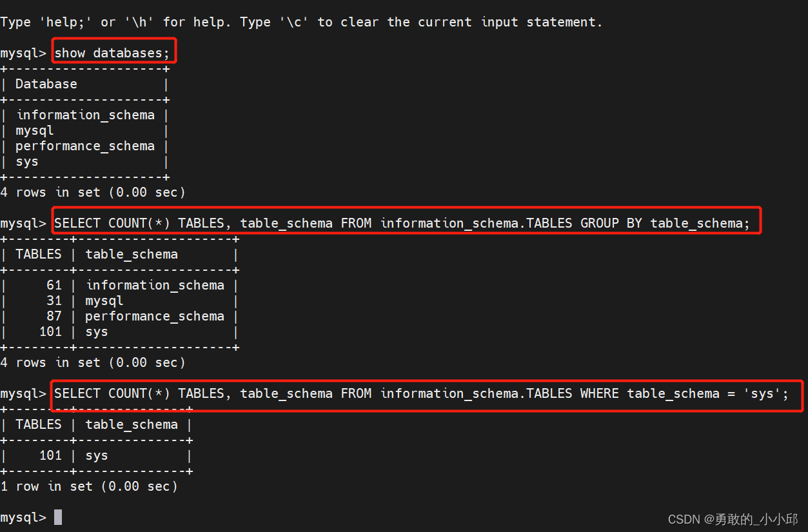Click the 101 value in the last result table

point(50,455)
